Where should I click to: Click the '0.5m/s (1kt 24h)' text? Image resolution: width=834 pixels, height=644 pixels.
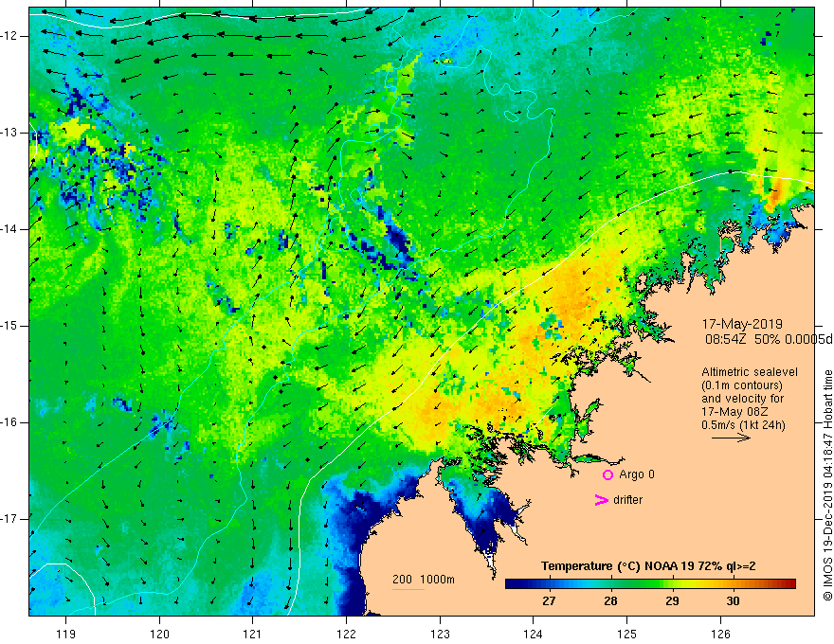point(743,425)
